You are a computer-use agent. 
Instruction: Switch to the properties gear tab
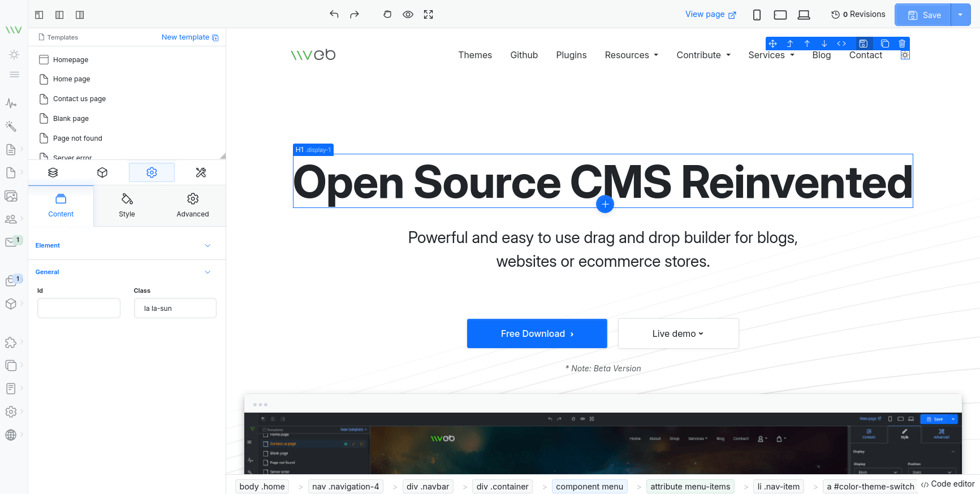[152, 172]
